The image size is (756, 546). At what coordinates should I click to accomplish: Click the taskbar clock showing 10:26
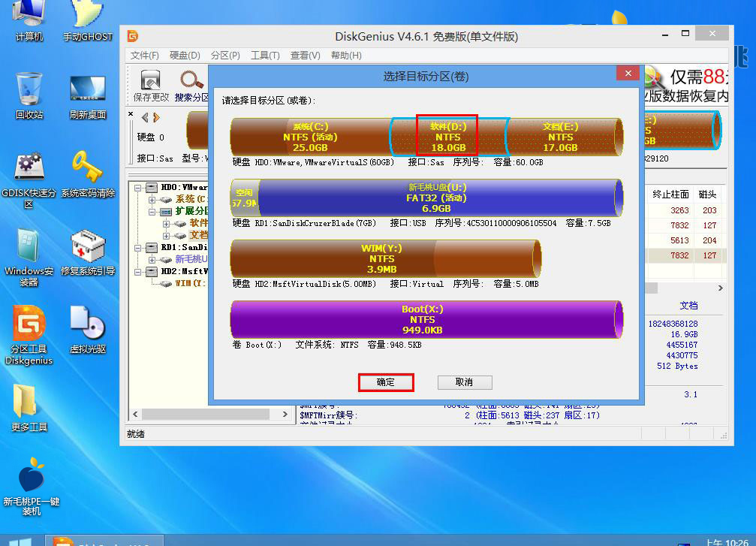(727, 542)
